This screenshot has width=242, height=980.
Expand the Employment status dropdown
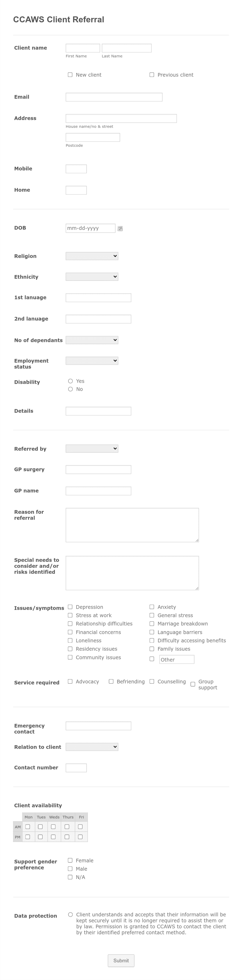click(x=92, y=360)
